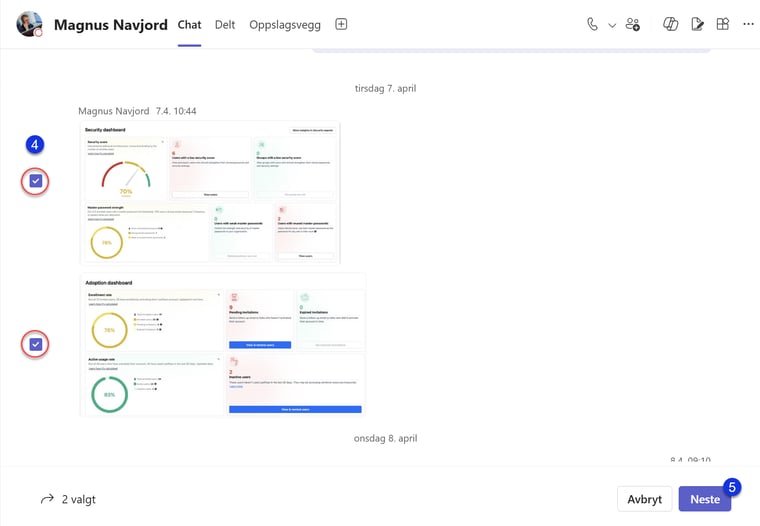
Task: Start an audio call with phone icon
Action: click(x=592, y=24)
